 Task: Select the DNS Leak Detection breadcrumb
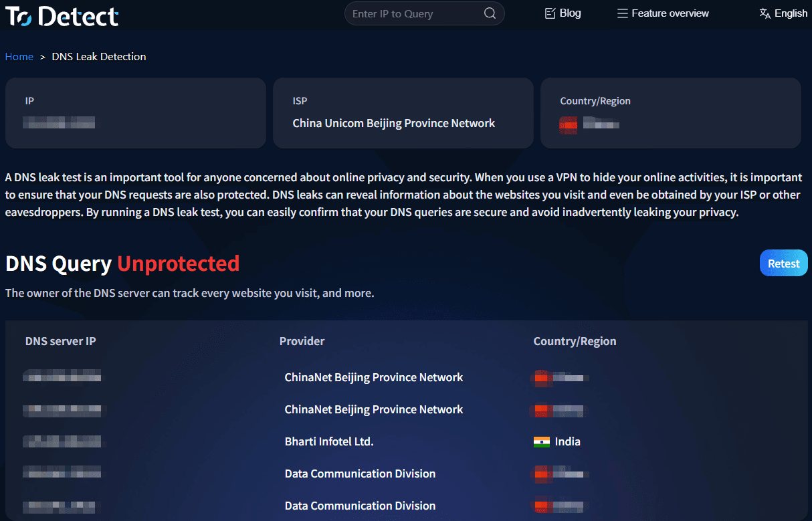(x=99, y=57)
